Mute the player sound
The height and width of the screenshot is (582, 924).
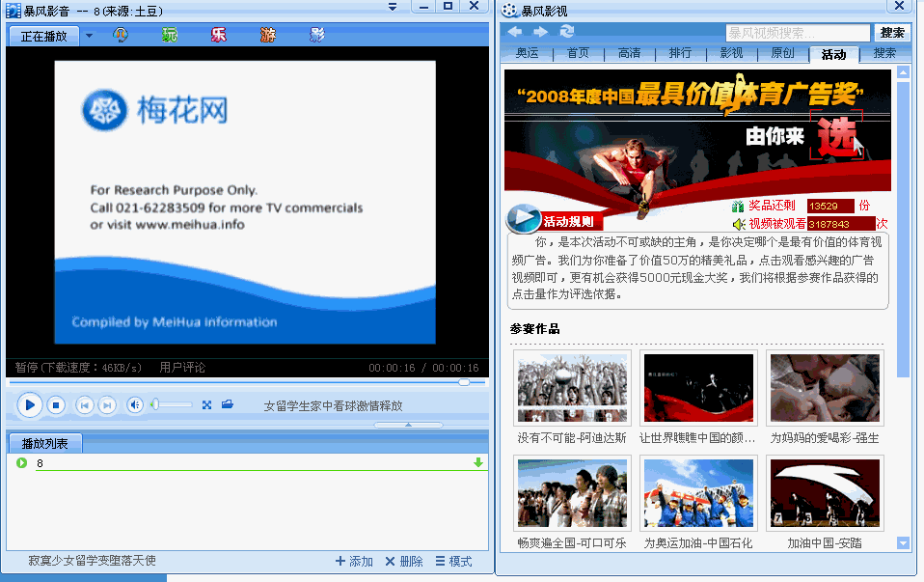tap(135, 405)
